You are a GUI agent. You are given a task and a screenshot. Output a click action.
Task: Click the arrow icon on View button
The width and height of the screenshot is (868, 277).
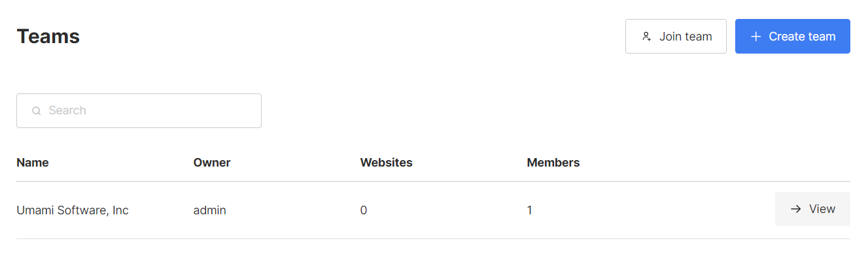coord(795,209)
